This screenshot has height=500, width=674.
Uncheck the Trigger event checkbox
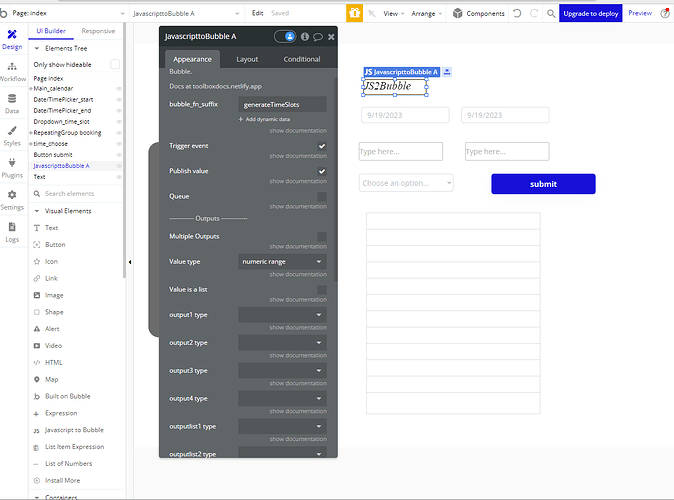click(x=322, y=146)
